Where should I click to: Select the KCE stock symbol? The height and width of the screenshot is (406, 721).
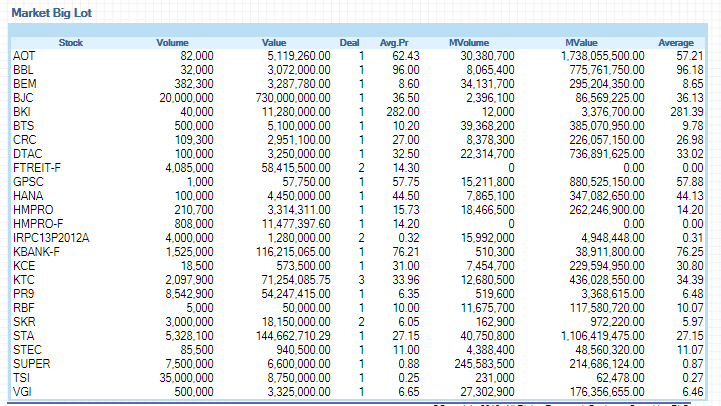(x=24, y=266)
